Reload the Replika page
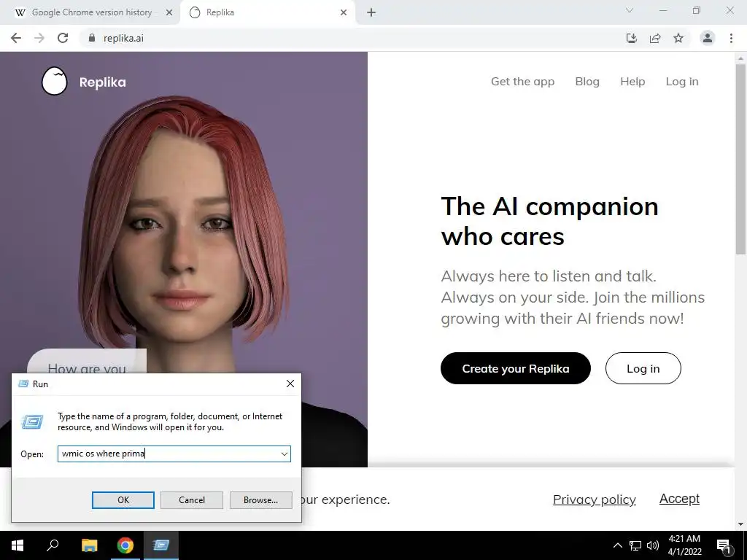This screenshot has width=747, height=560. [x=63, y=38]
